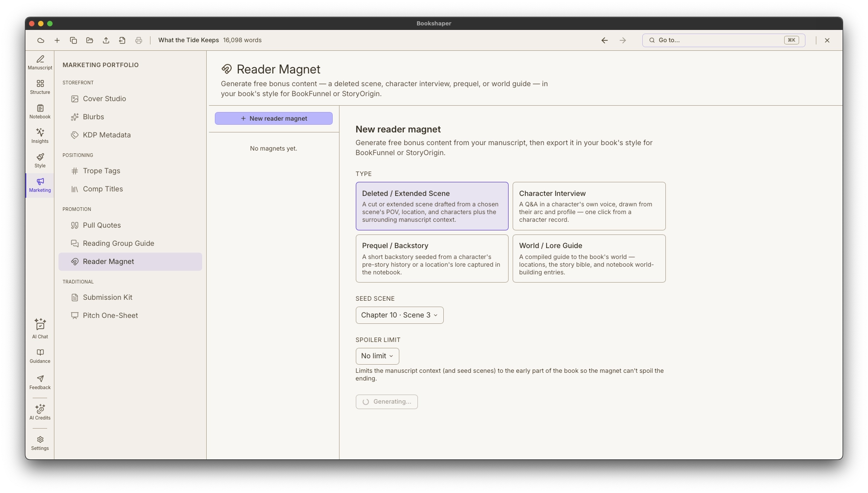Open Pull Quotes

(130, 225)
